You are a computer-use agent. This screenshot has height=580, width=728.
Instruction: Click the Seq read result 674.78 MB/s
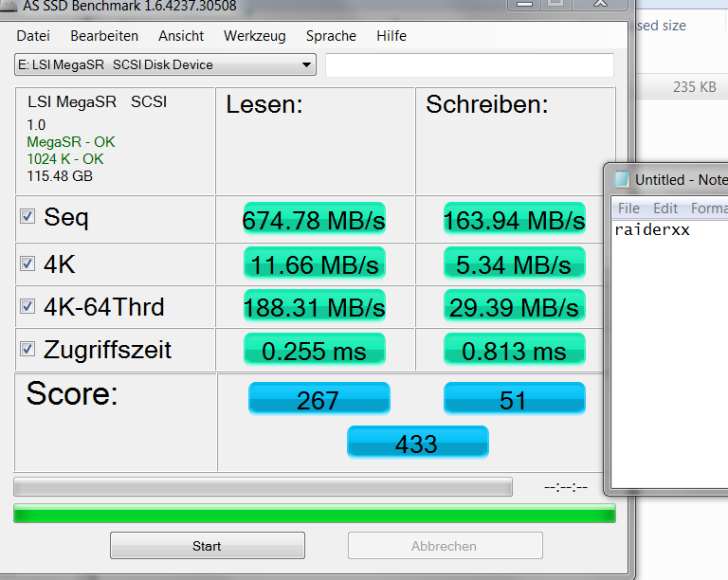tap(315, 219)
